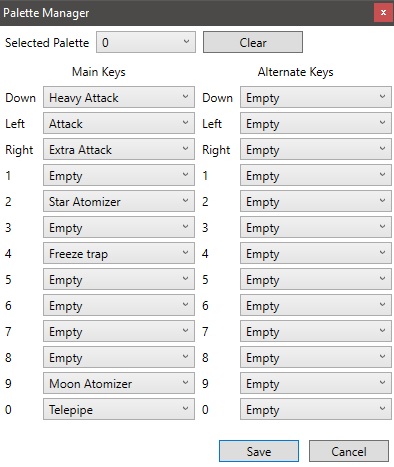Open Main Keys Down dropdown showing Heavy Attack
394x467 pixels.
point(119,97)
